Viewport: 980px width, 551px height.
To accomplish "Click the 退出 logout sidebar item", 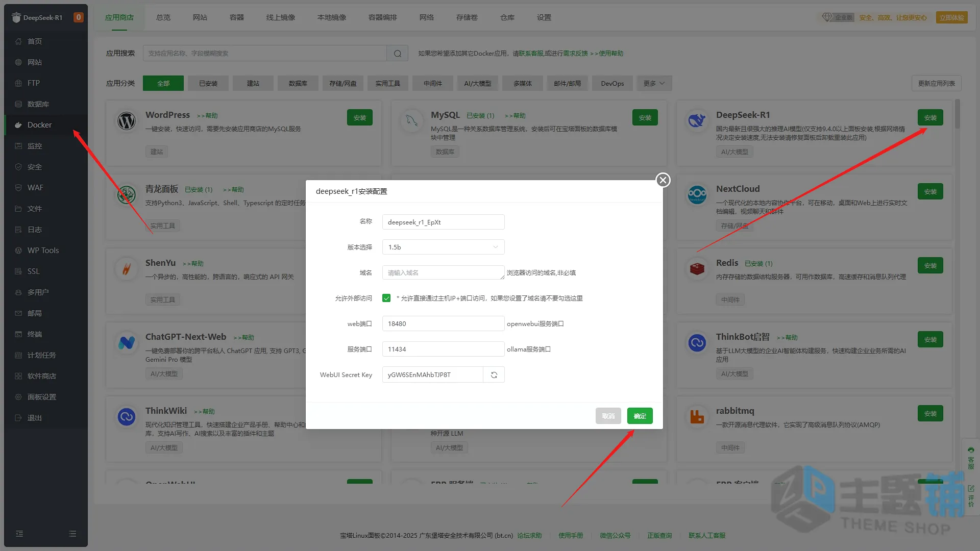I will point(46,418).
